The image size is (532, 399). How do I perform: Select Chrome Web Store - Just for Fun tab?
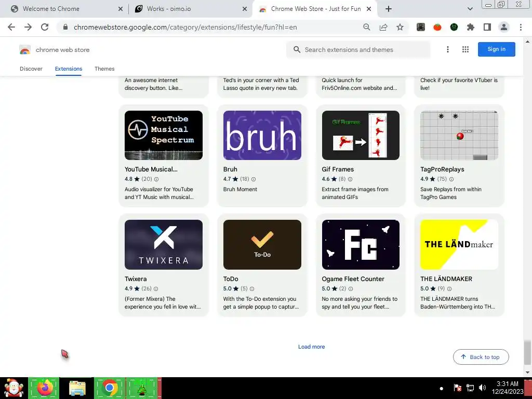pyautogui.click(x=315, y=9)
